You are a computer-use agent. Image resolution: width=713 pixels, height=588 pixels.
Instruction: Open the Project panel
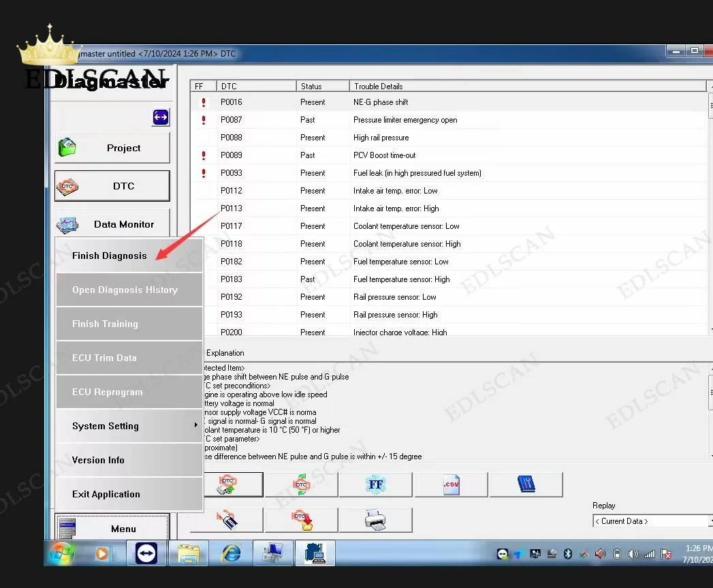coord(112,148)
